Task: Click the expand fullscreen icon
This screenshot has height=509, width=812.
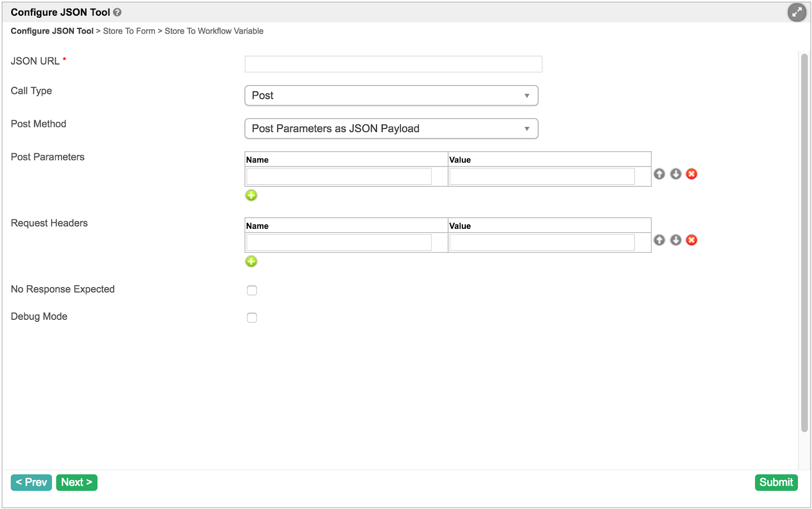Action: click(797, 12)
